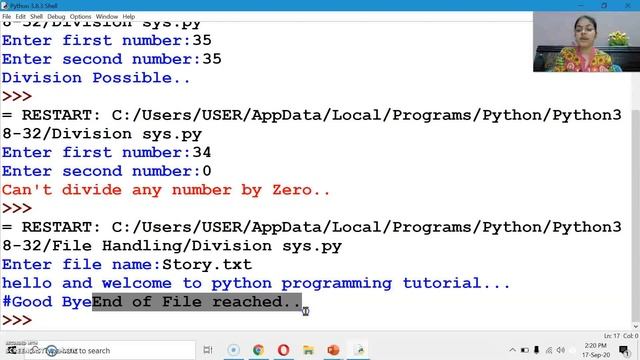
Task: Click '8-32/File Handling/Division sys.py' path line
Action: [172, 246]
